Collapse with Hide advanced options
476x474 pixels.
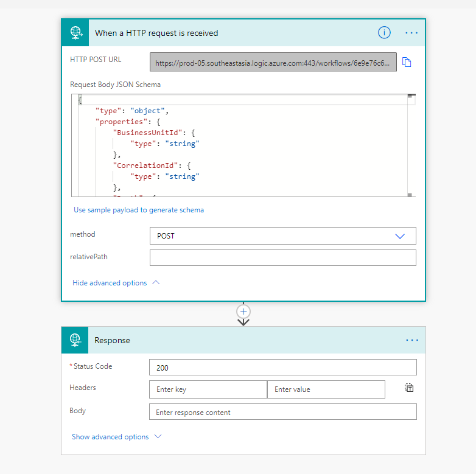(x=116, y=283)
